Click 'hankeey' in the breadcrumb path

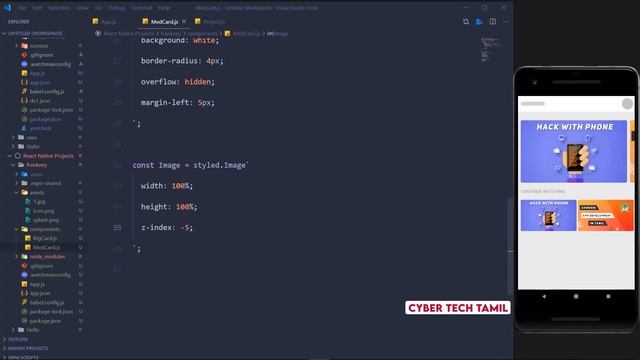click(171, 33)
